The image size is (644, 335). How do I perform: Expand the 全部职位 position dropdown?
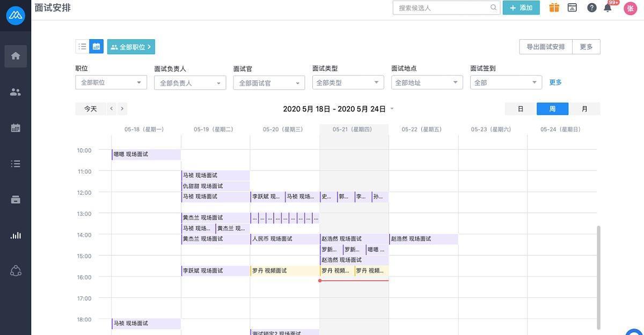(x=111, y=83)
